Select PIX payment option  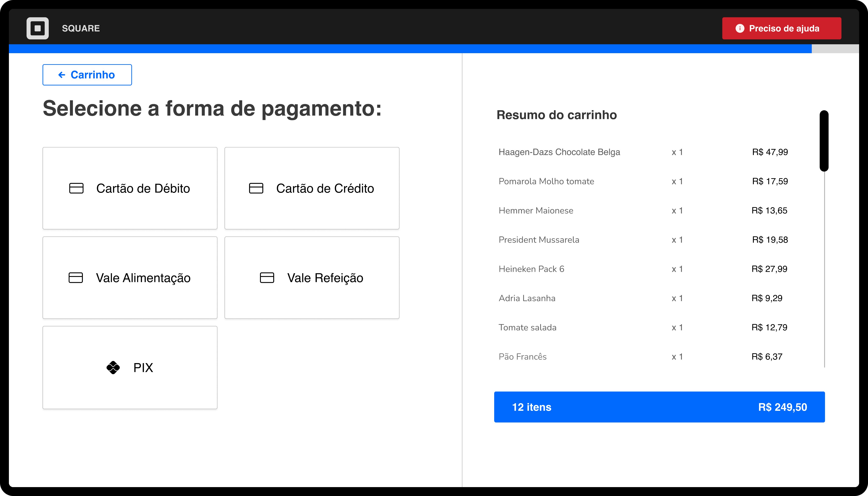pos(130,368)
